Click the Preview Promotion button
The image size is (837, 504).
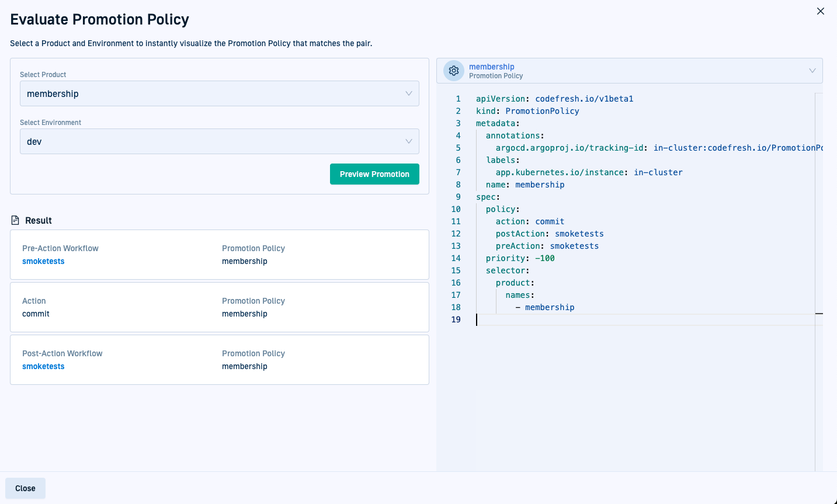[374, 174]
